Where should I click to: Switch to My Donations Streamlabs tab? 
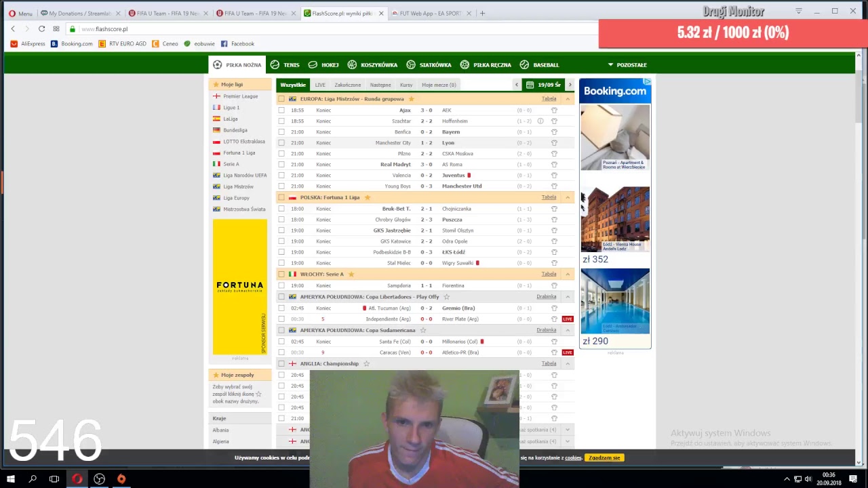[81, 14]
